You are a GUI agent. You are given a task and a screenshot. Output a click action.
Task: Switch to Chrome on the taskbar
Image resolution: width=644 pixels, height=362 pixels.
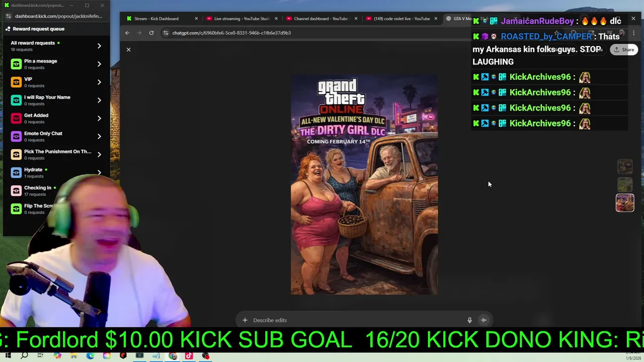point(173,356)
